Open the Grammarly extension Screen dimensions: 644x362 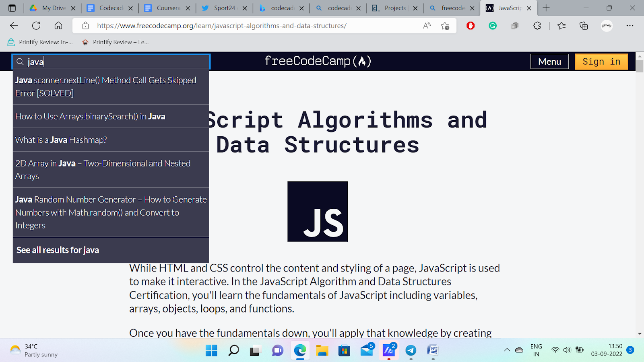pos(493,26)
